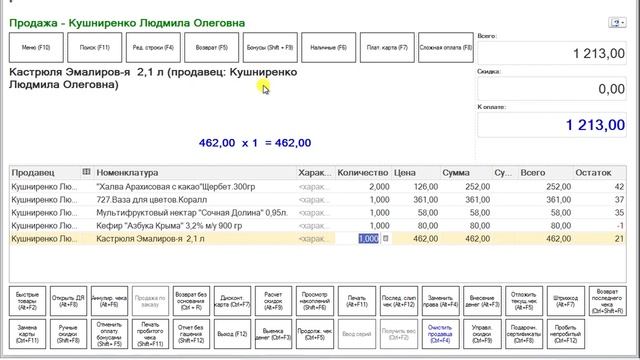Click the Количество column header

point(362,172)
